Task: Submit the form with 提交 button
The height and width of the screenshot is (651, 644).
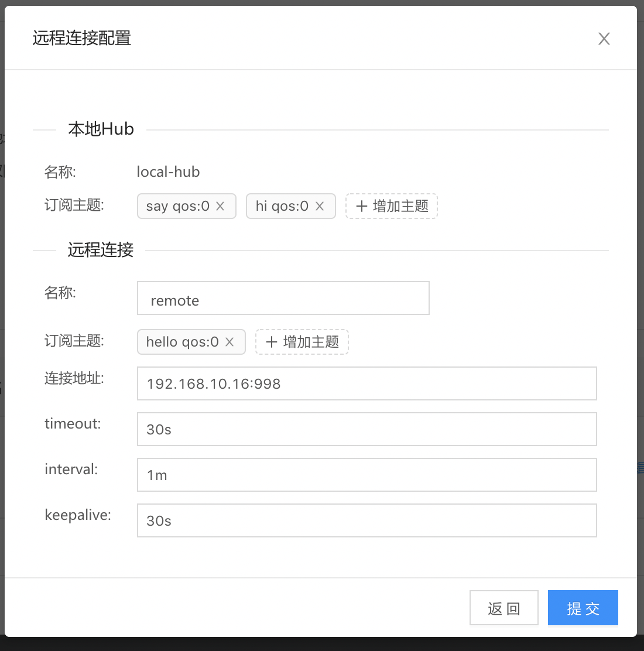Action: point(583,608)
